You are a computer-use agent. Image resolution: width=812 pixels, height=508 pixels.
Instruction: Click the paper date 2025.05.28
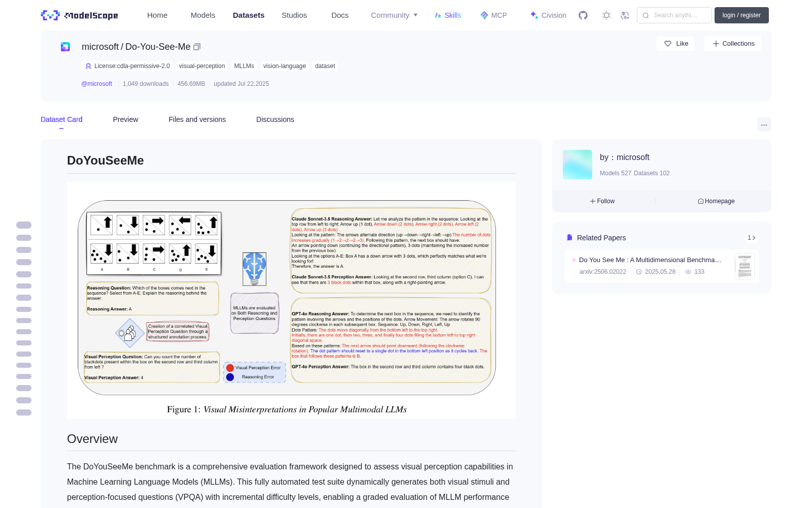pyautogui.click(x=660, y=272)
